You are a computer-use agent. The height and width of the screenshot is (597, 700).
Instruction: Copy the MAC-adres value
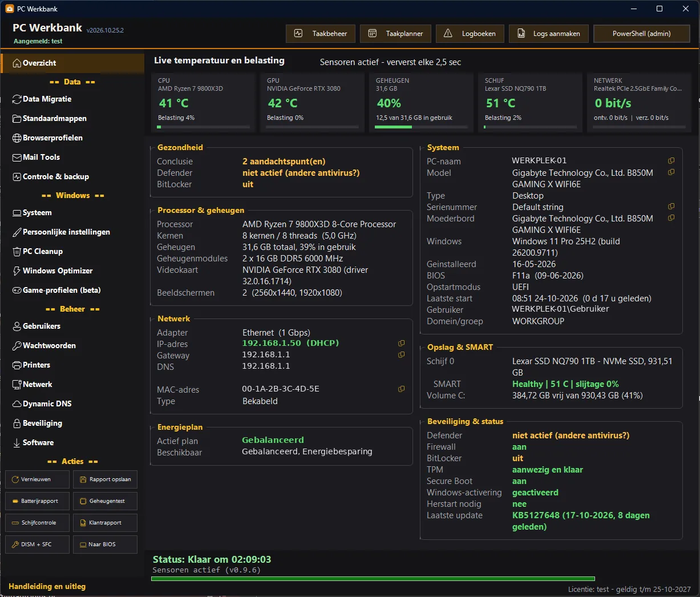pos(401,389)
